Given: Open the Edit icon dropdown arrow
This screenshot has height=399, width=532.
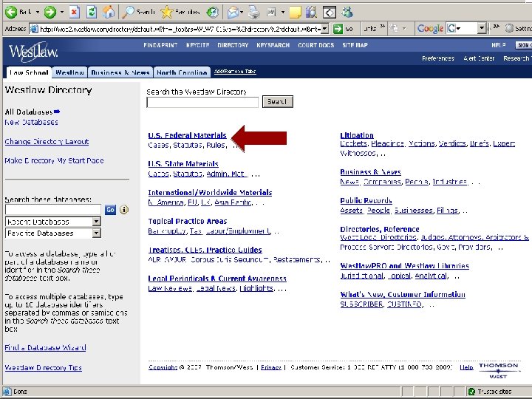Looking at the screenshot, I should coord(283,13).
